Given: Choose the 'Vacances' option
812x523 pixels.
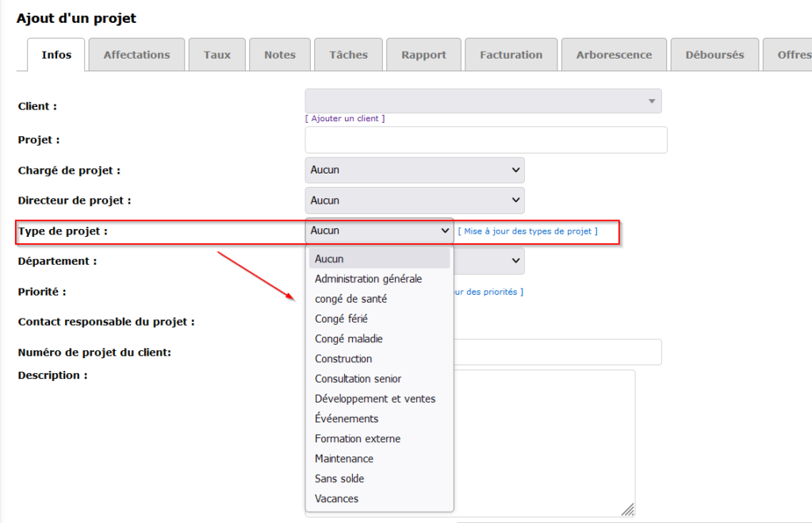Looking at the screenshot, I should pos(336,498).
